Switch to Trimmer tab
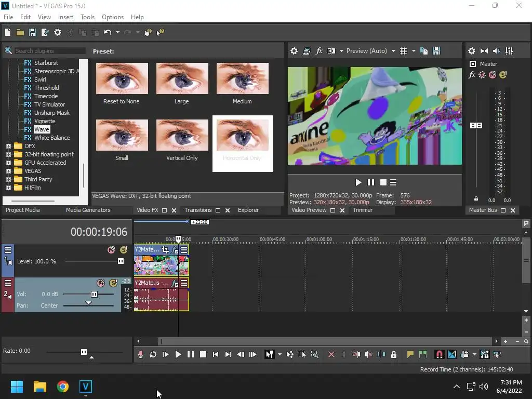Viewport: 532px width, 399px height. pos(362,210)
